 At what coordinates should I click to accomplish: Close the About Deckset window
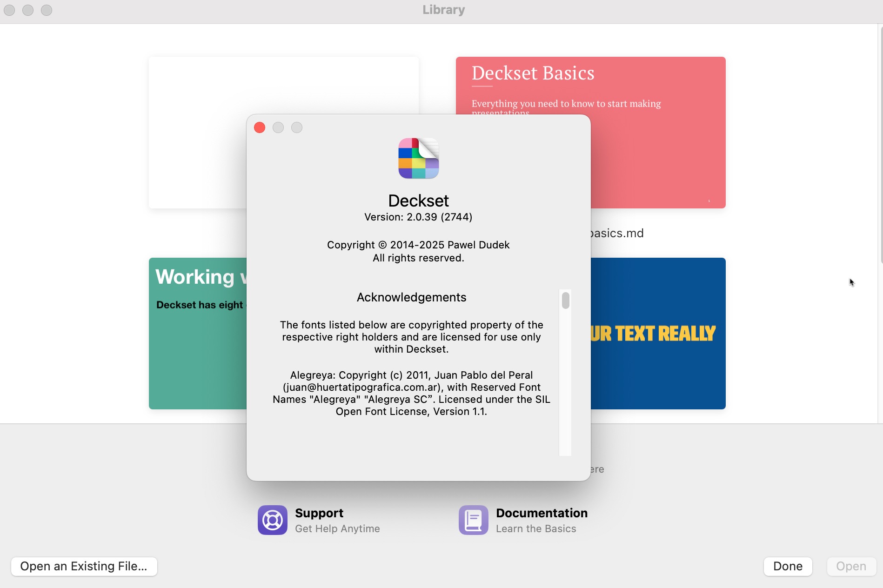click(260, 127)
